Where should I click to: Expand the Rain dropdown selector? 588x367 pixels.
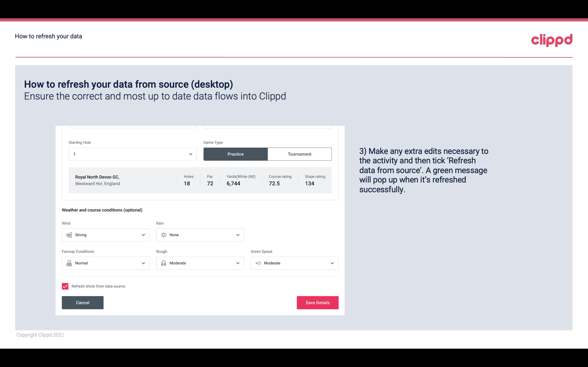pyautogui.click(x=238, y=235)
